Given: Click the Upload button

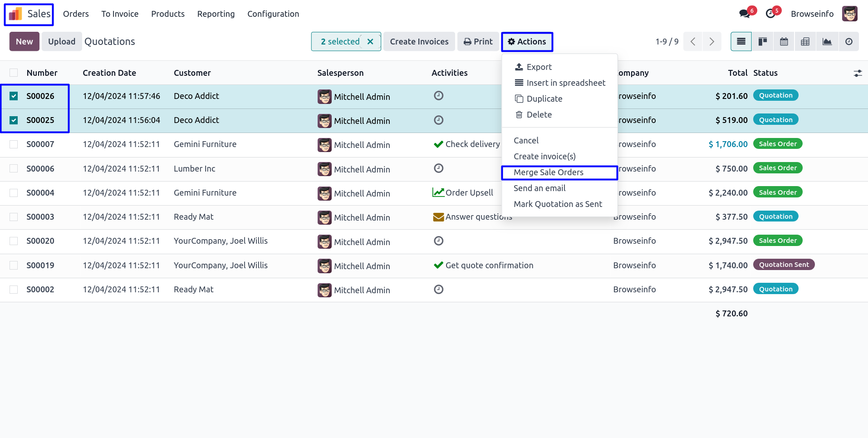Looking at the screenshot, I should 62,42.
